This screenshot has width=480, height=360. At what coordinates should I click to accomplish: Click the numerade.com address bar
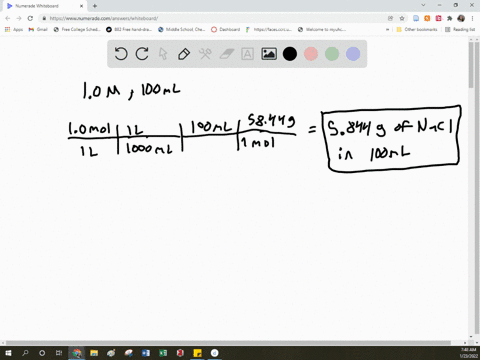(213, 18)
